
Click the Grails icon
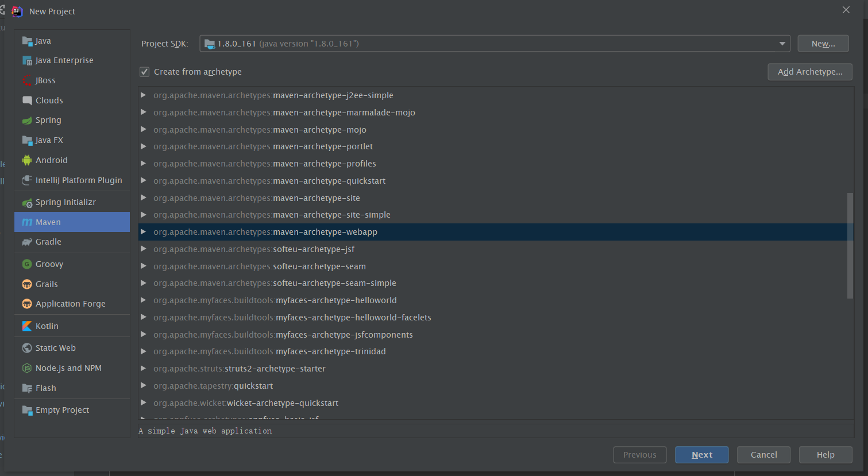27,284
